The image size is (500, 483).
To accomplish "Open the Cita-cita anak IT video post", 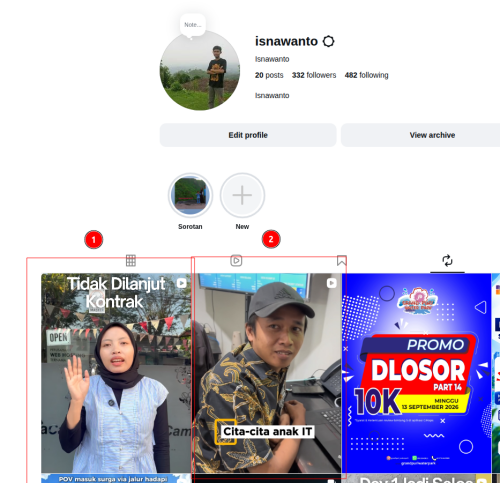I will click(267, 373).
